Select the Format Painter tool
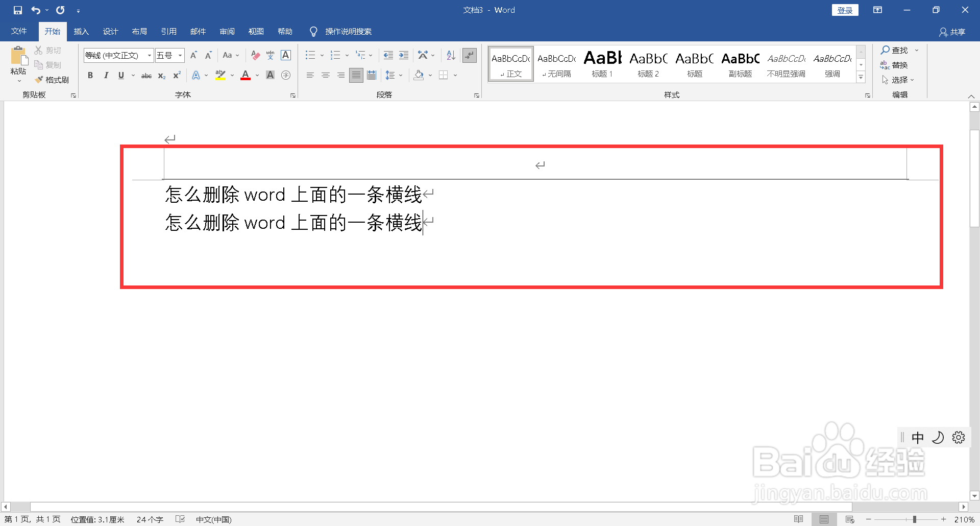The height and width of the screenshot is (526, 980). point(53,80)
